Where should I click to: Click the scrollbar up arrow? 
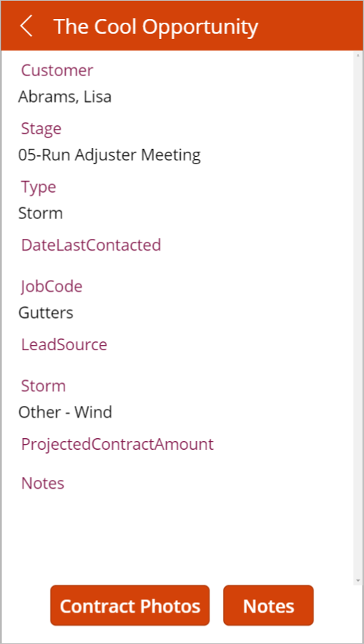pyautogui.click(x=358, y=55)
